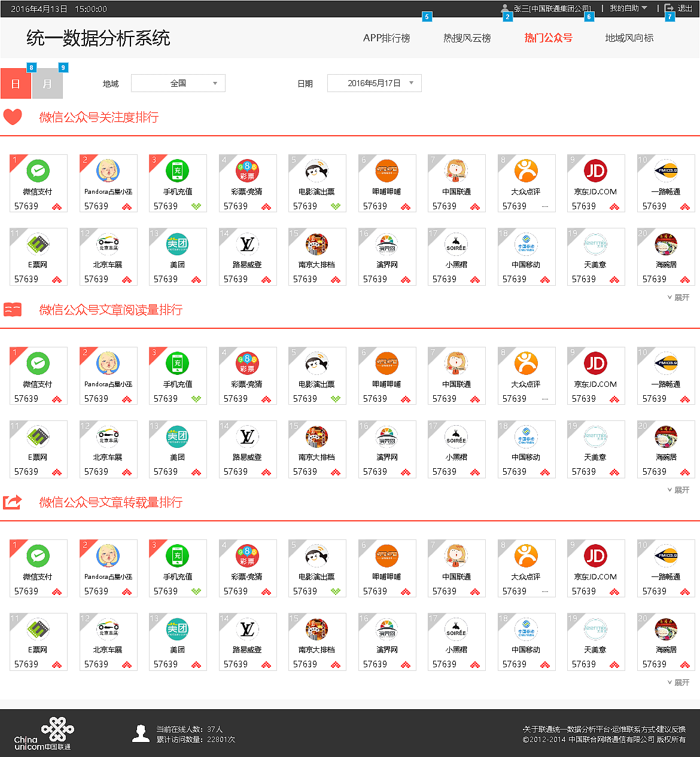The image size is (700, 757).
Task: Select the 京东JD.COM account icon
Action: 596,170
